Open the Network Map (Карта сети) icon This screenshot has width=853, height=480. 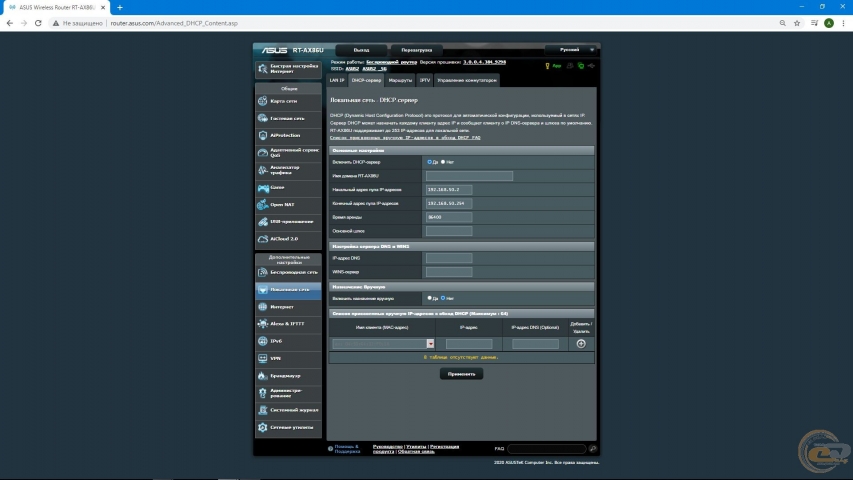[x=263, y=101]
